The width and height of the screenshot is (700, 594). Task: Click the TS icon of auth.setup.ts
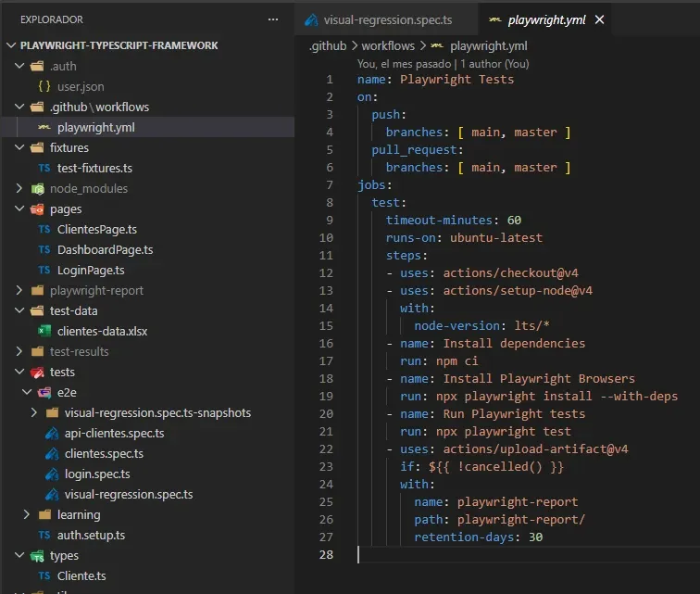[x=44, y=535]
